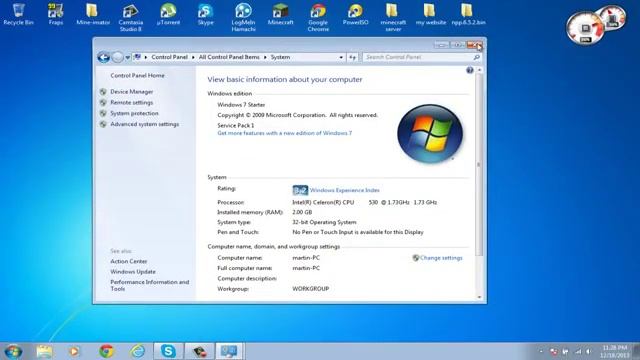Open the LogMeIn Hamachi desktop icon
Screen dimensions: 640x360
click(x=243, y=18)
